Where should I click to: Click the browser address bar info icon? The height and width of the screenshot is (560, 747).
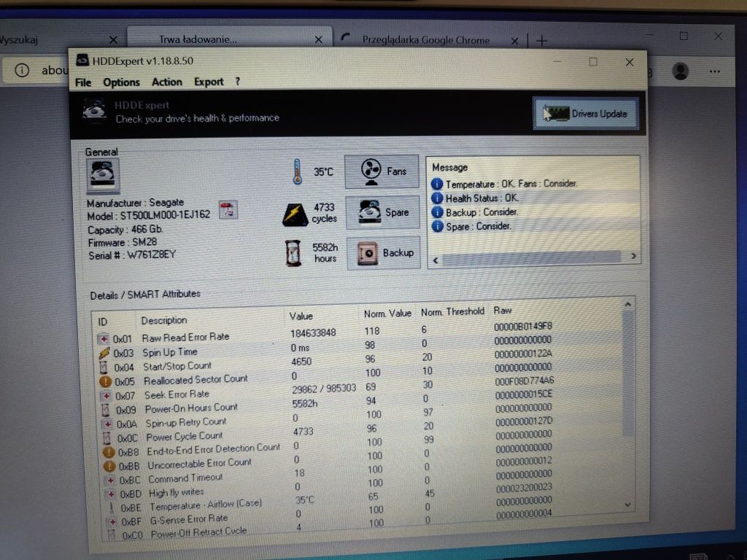coord(22,71)
